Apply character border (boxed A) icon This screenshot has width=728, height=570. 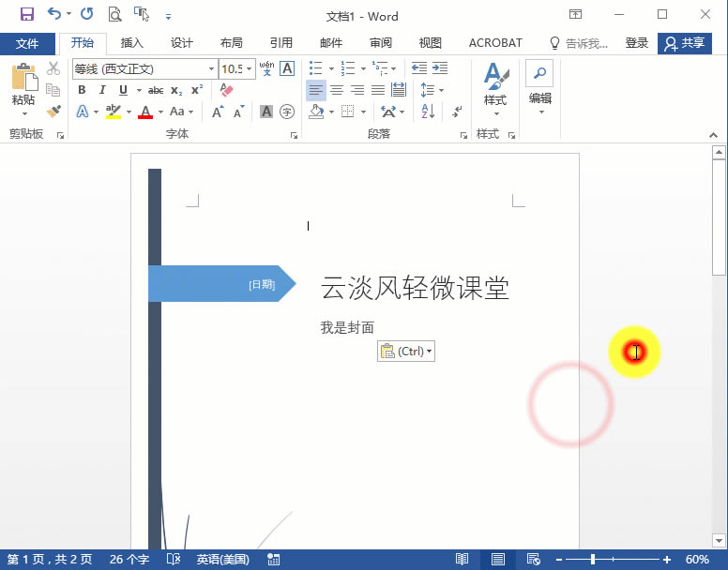tap(287, 68)
